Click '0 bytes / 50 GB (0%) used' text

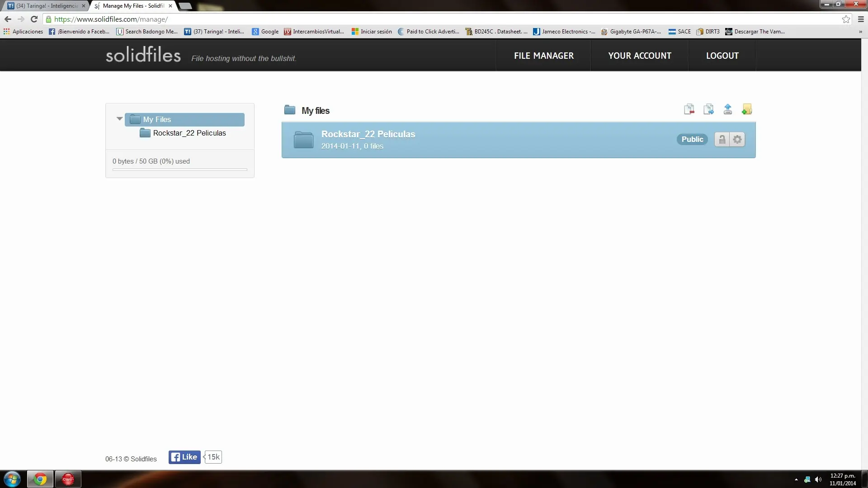pyautogui.click(x=151, y=161)
